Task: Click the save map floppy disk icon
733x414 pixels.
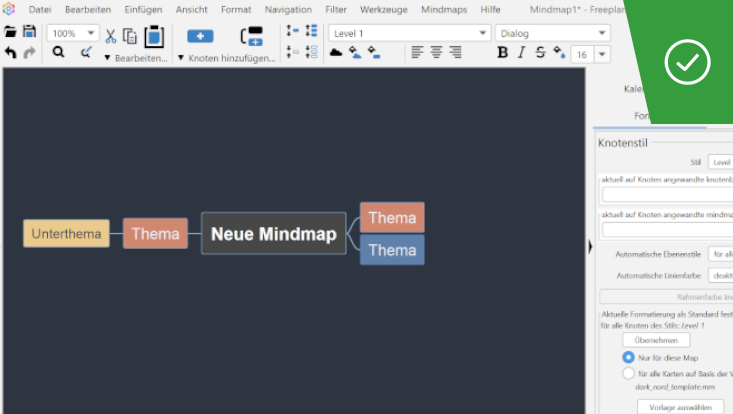Action: 29,32
